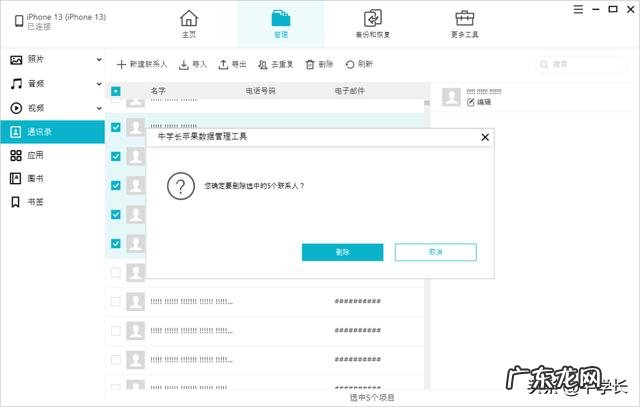The height and width of the screenshot is (407, 640).
Task: Click the toolbar 删除 trash button
Action: [x=319, y=64]
